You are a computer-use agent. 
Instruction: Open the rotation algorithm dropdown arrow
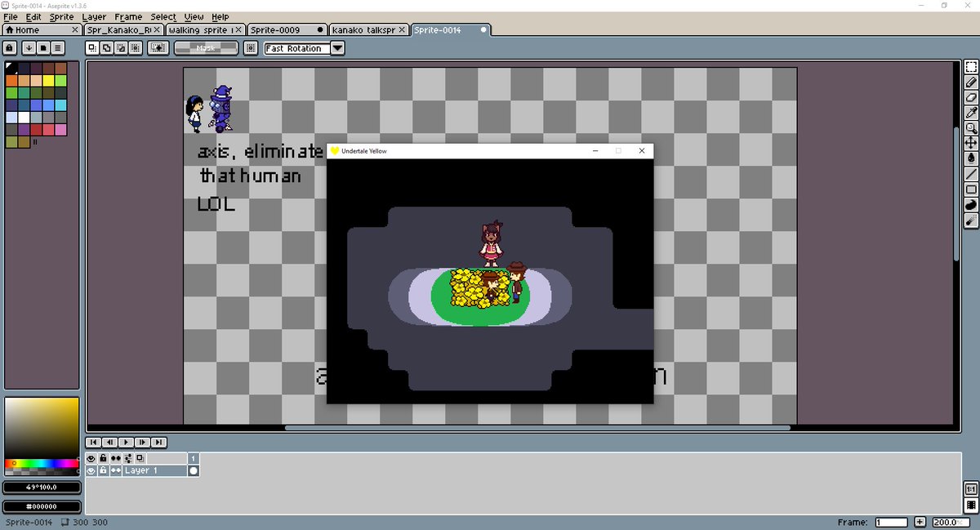pyautogui.click(x=337, y=48)
